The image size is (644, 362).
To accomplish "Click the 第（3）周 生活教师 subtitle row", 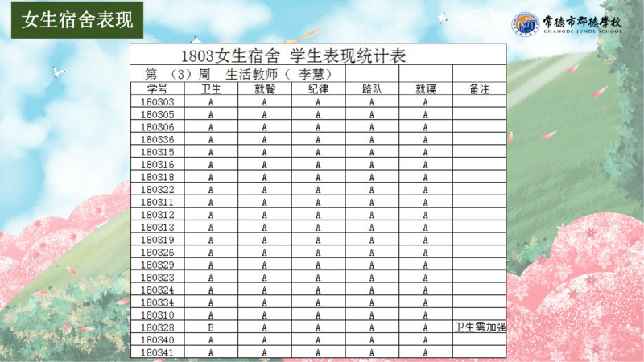I will click(238, 74).
